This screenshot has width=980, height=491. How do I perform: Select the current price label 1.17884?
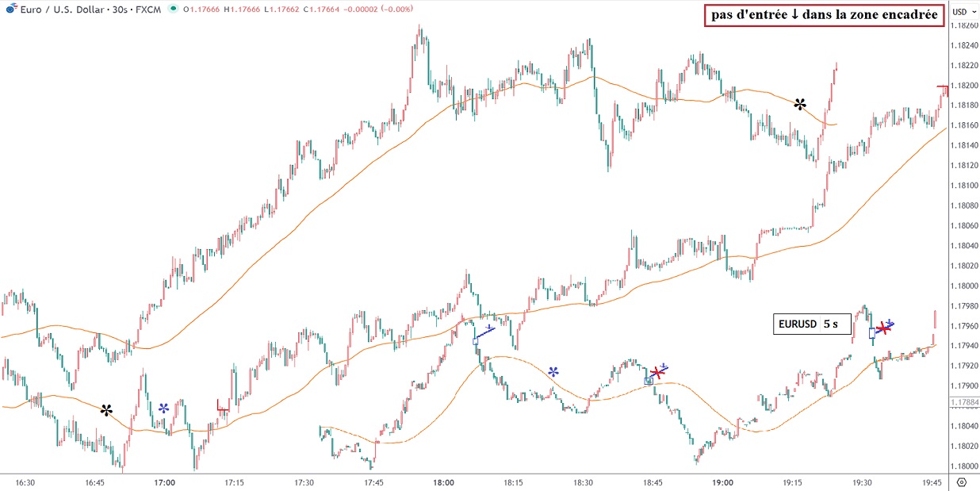click(963, 401)
